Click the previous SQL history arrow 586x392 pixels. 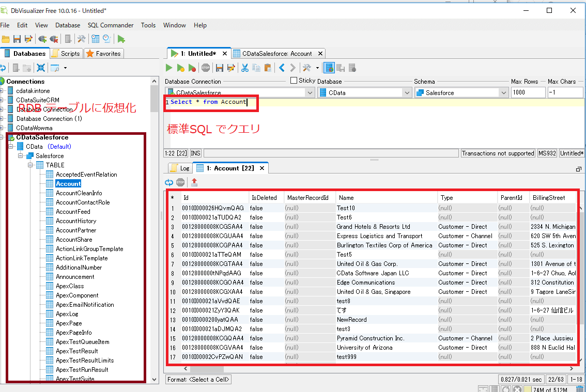282,68
